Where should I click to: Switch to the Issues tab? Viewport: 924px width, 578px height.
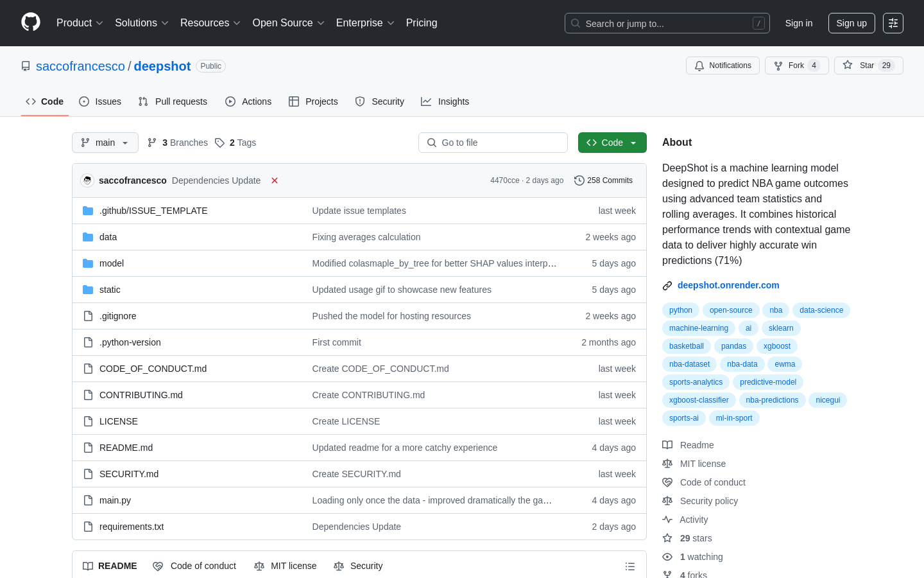point(100,101)
